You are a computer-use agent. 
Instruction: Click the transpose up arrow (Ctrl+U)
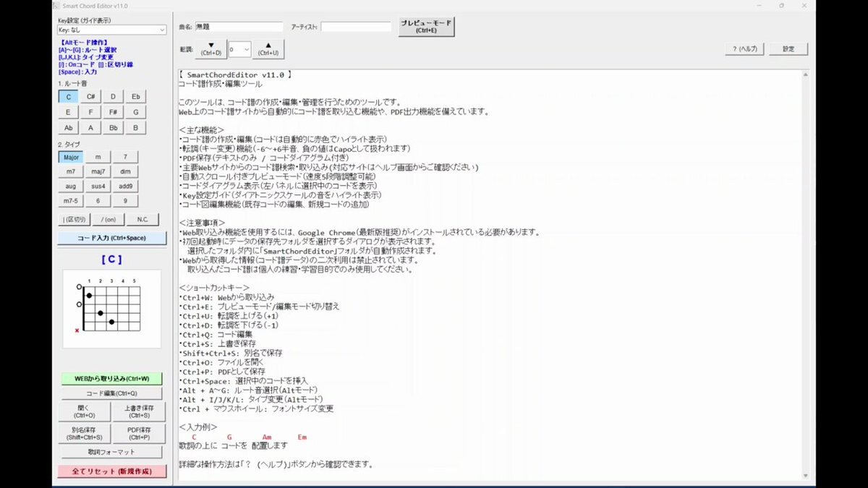[x=268, y=48]
